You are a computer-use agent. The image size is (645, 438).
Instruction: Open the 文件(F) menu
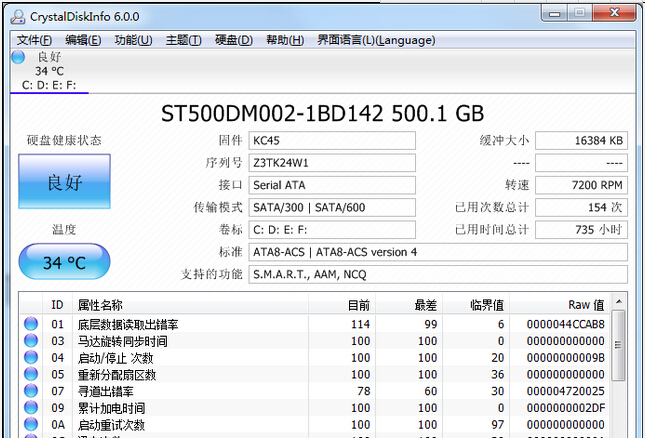pyautogui.click(x=34, y=40)
